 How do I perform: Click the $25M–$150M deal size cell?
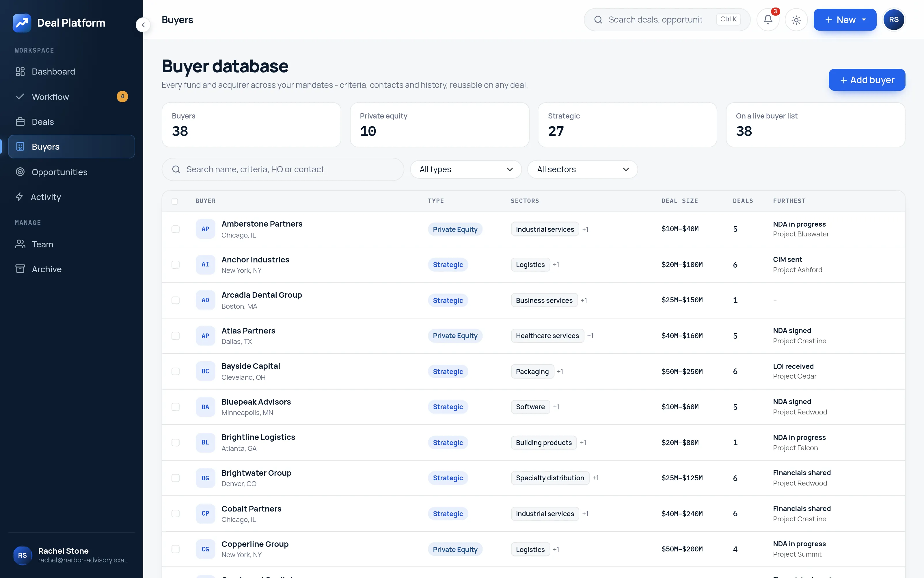coord(682,300)
